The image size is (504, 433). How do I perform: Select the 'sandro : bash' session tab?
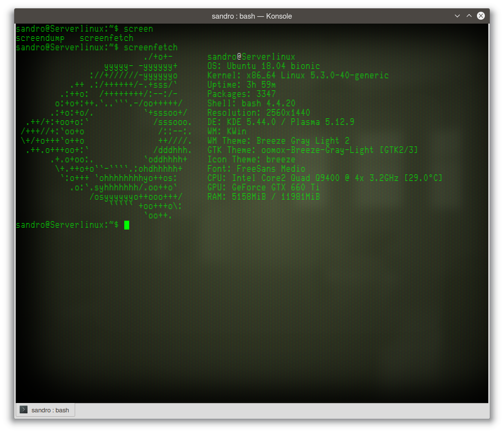coord(45,410)
